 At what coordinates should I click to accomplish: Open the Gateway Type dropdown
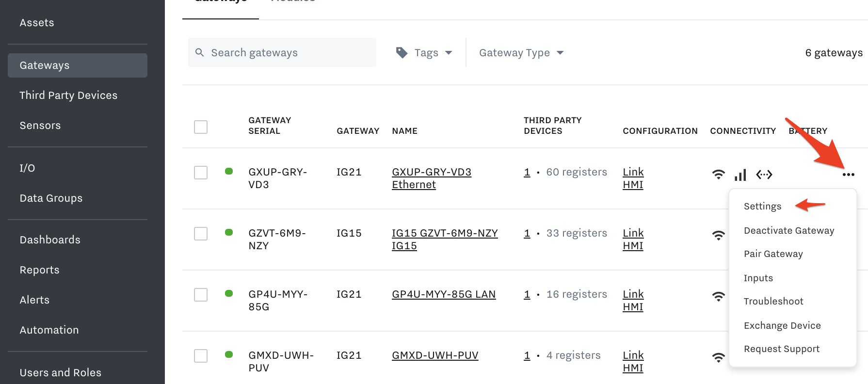(521, 52)
